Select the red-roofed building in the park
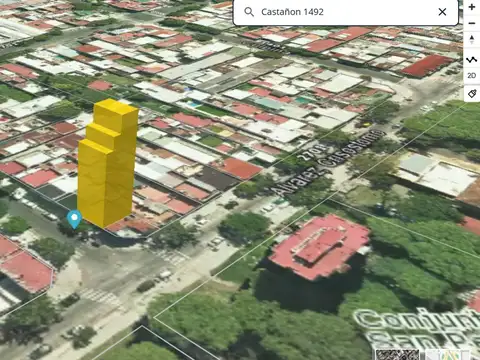Viewport: 480px width, 360px height. (x=319, y=247)
